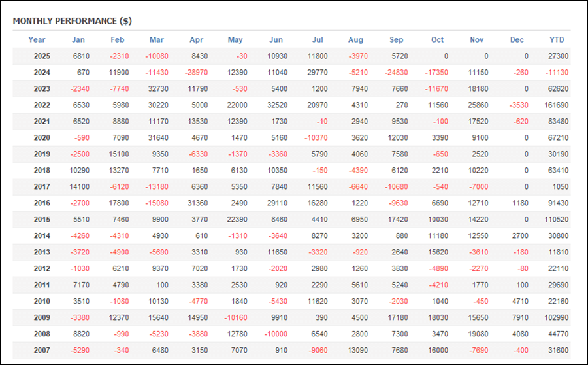The height and width of the screenshot is (365, 588).
Task: Click the 2023 March value 32730
Action: tap(157, 89)
